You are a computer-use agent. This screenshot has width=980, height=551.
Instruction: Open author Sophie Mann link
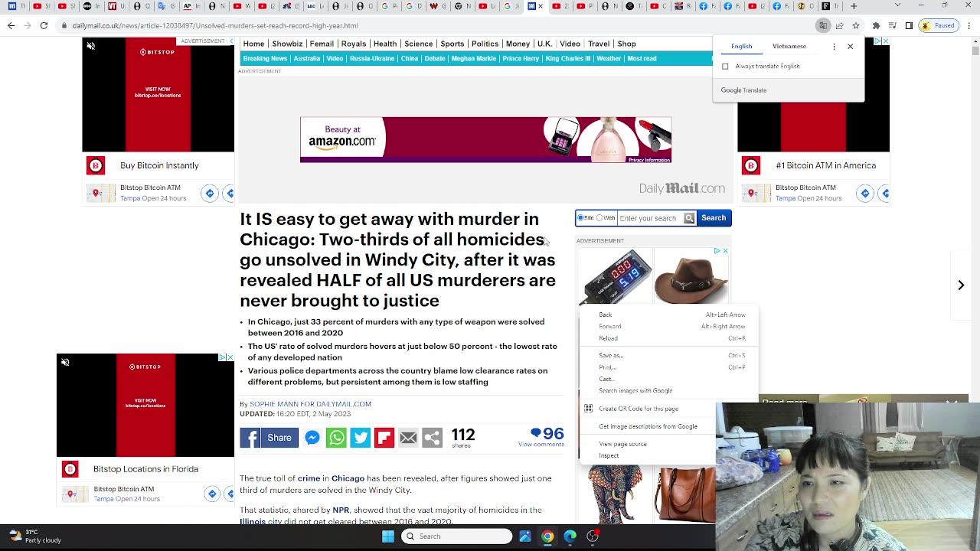(310, 404)
